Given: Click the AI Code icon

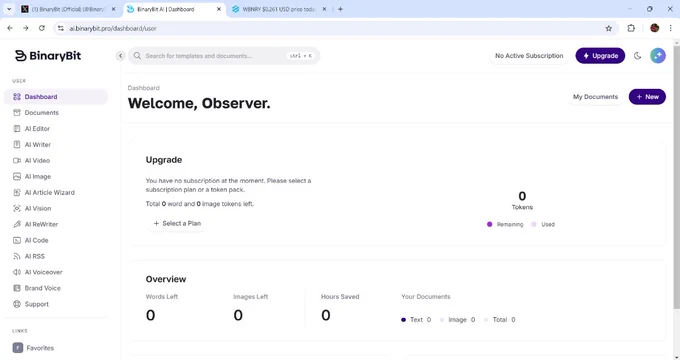Looking at the screenshot, I should coord(17,240).
